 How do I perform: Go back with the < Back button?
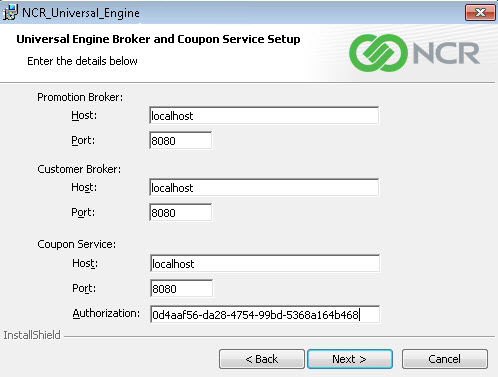pos(262,359)
